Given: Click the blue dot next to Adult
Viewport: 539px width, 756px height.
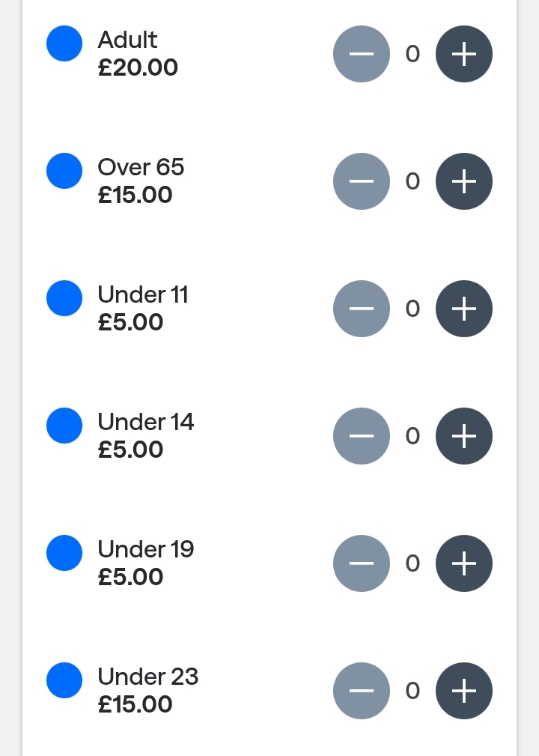Looking at the screenshot, I should pyautogui.click(x=64, y=43).
